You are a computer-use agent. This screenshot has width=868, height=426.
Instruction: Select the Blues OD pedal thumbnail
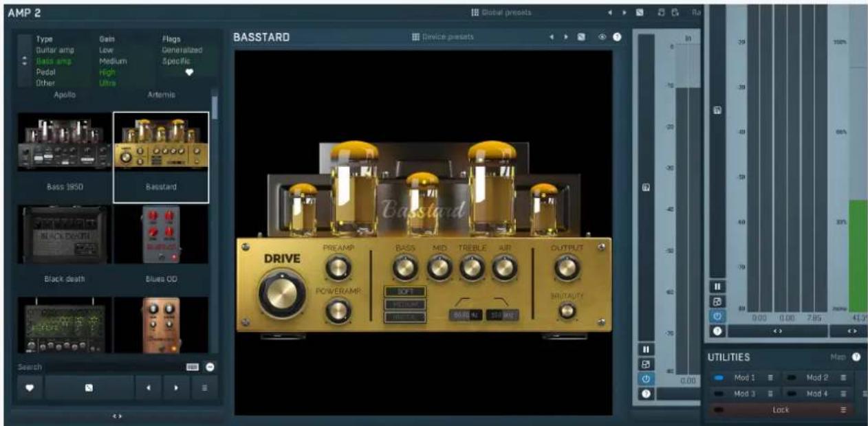161,235
